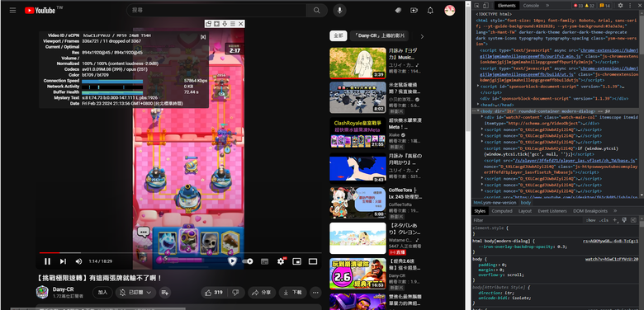Open player settings gear
644x310 pixels.
[281, 261]
